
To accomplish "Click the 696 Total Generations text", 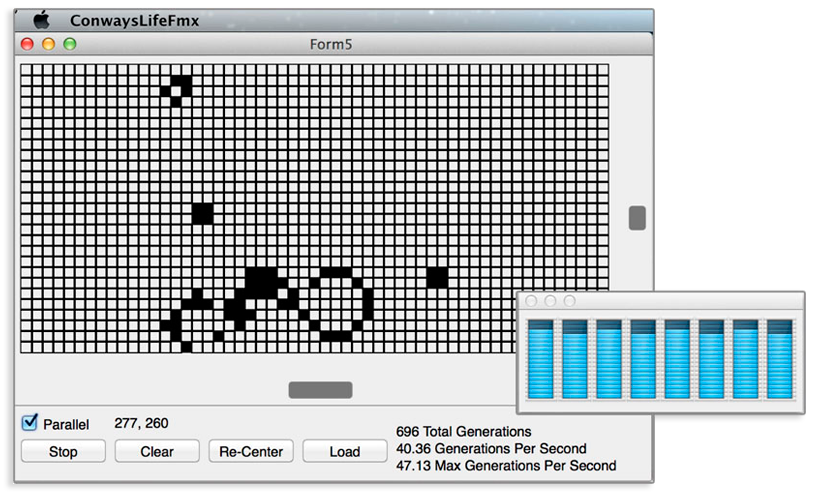I will click(x=463, y=431).
